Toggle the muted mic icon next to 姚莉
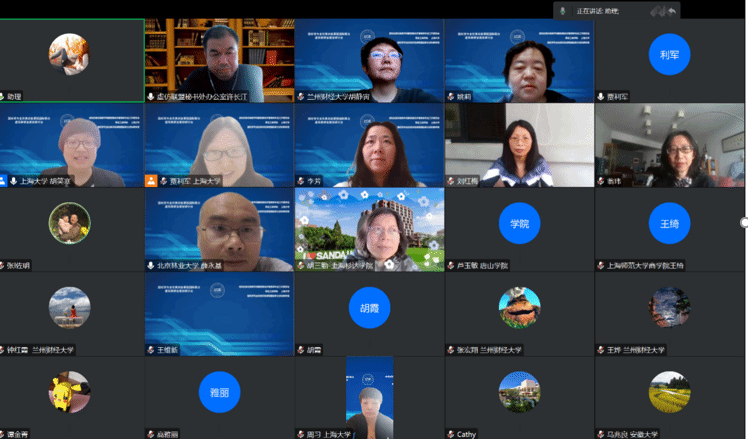Viewport: 748px width, 439px height. point(451,97)
